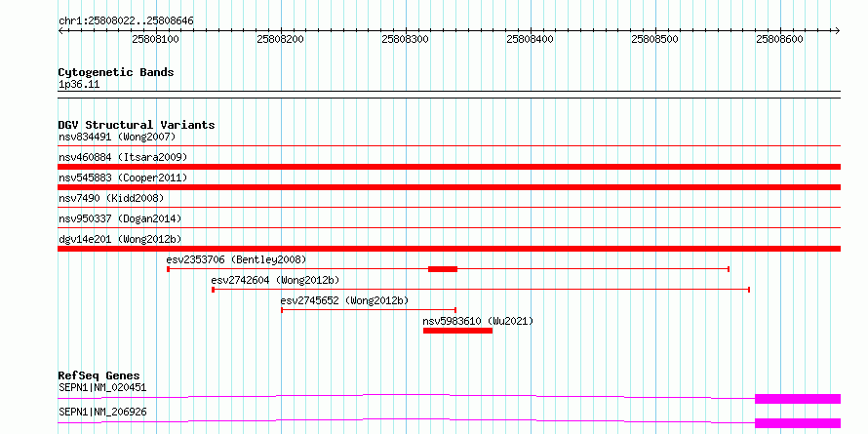Click the 25808400 ruler position label

pyautogui.click(x=531, y=39)
